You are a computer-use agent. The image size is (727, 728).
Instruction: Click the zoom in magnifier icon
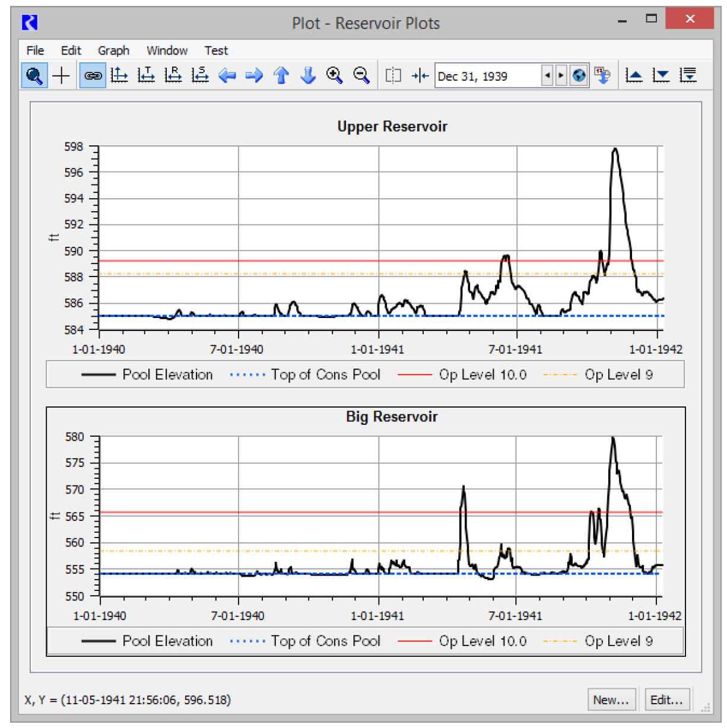pyautogui.click(x=335, y=76)
